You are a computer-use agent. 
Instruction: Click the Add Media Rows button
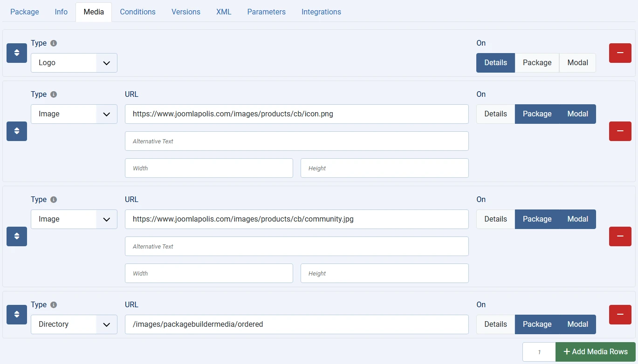click(595, 352)
